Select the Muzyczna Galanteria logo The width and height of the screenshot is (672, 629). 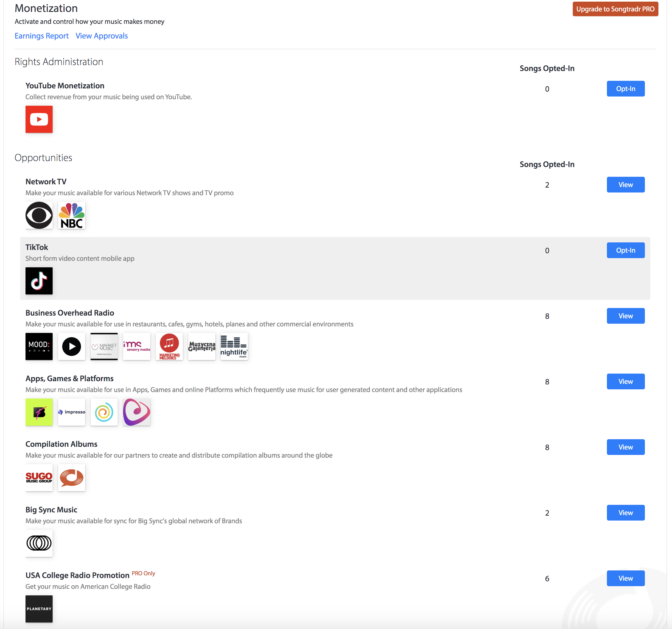(201, 346)
